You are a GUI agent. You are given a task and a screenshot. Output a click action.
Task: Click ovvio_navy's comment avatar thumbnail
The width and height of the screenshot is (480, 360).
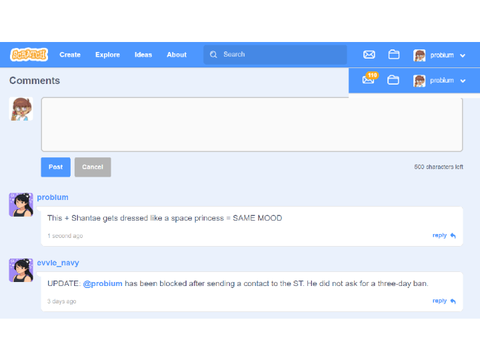(21, 270)
